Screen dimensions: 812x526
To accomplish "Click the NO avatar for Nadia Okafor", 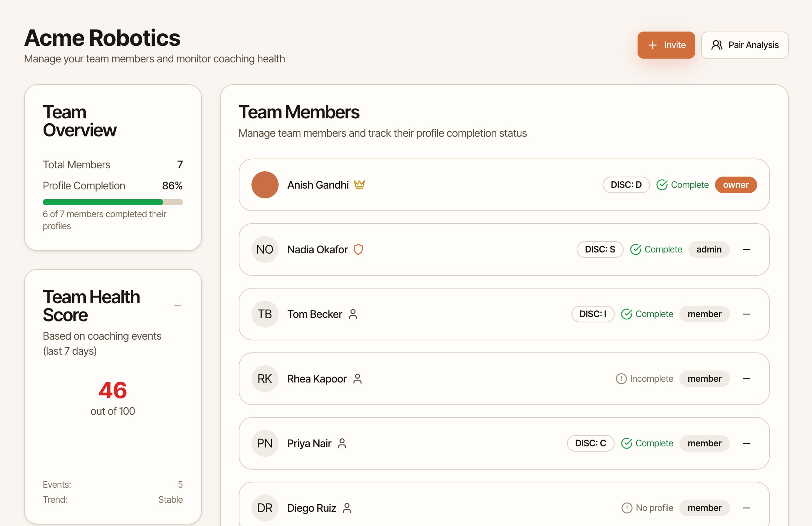I will click(265, 249).
